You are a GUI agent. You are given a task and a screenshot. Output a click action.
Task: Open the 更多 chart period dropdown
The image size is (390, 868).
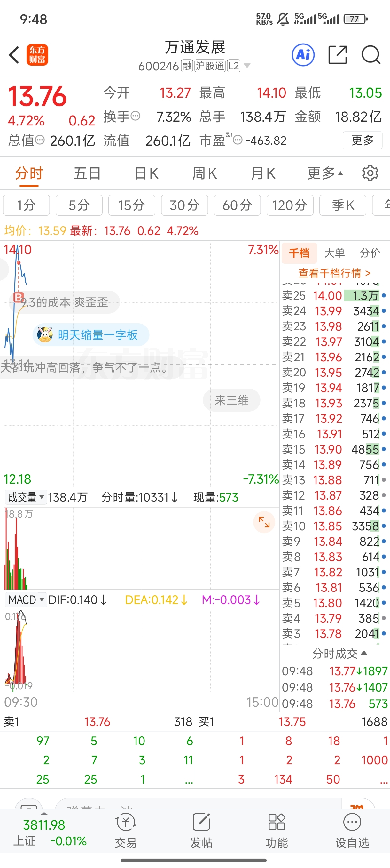325,173
